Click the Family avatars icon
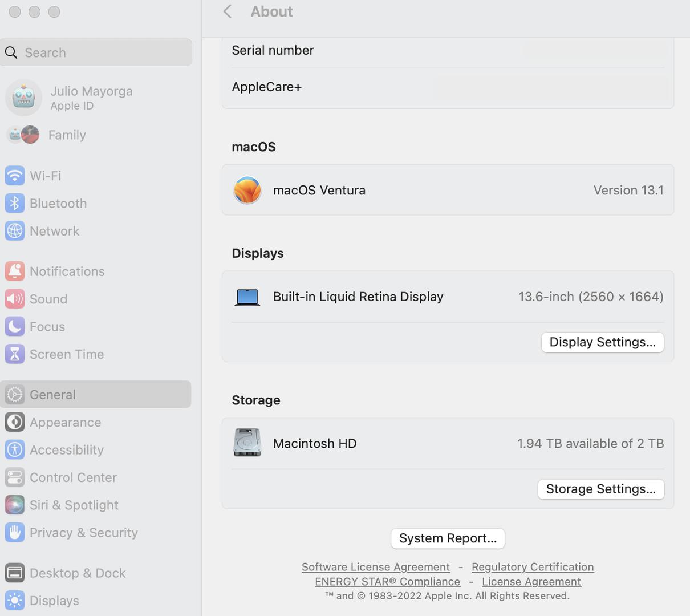This screenshot has height=616, width=690. 23,135
